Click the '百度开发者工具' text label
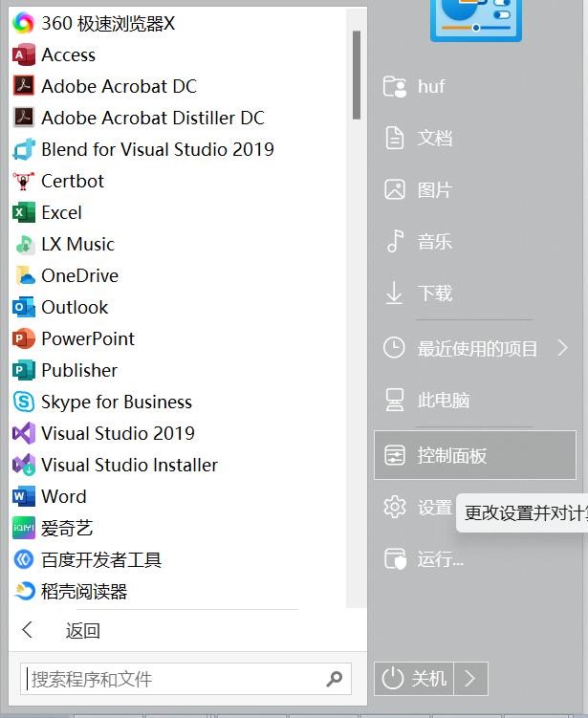Screen dimensions: 588x718 click(101, 559)
